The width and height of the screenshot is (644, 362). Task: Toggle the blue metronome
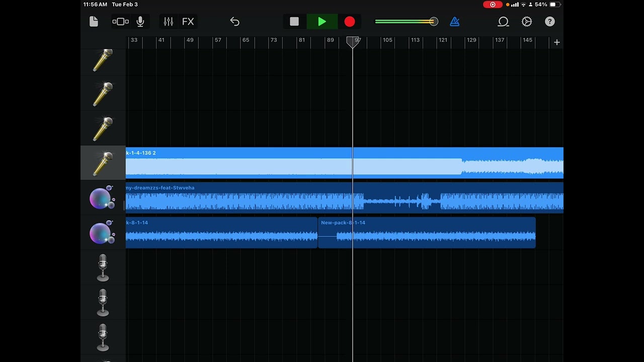[x=455, y=22]
